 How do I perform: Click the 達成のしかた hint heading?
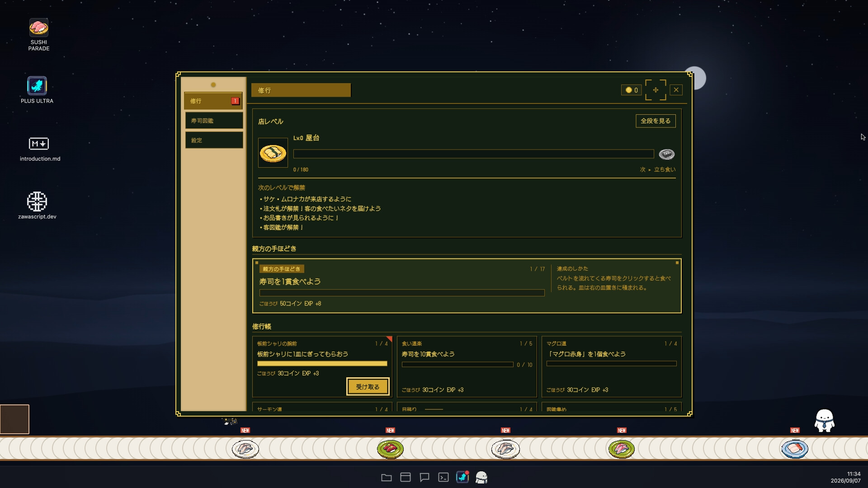click(572, 269)
